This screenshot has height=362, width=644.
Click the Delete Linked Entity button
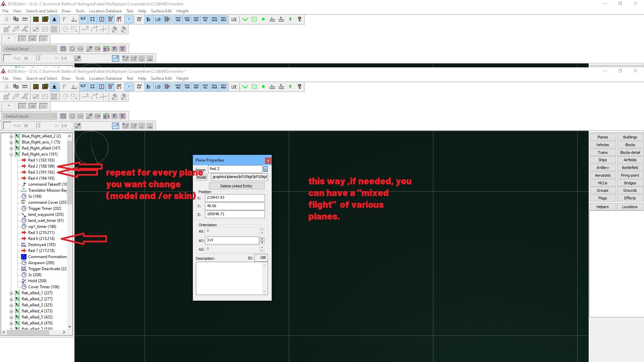coord(236,186)
